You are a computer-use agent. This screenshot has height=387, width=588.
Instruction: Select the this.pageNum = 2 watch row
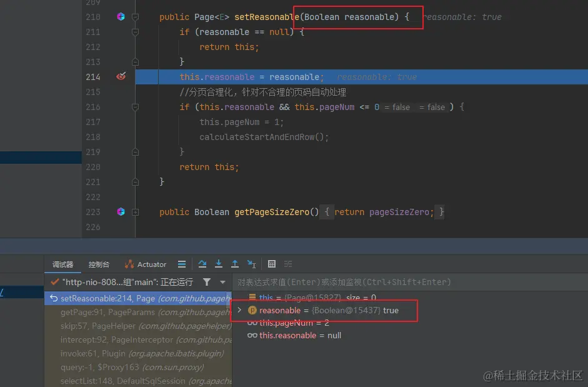(288, 323)
